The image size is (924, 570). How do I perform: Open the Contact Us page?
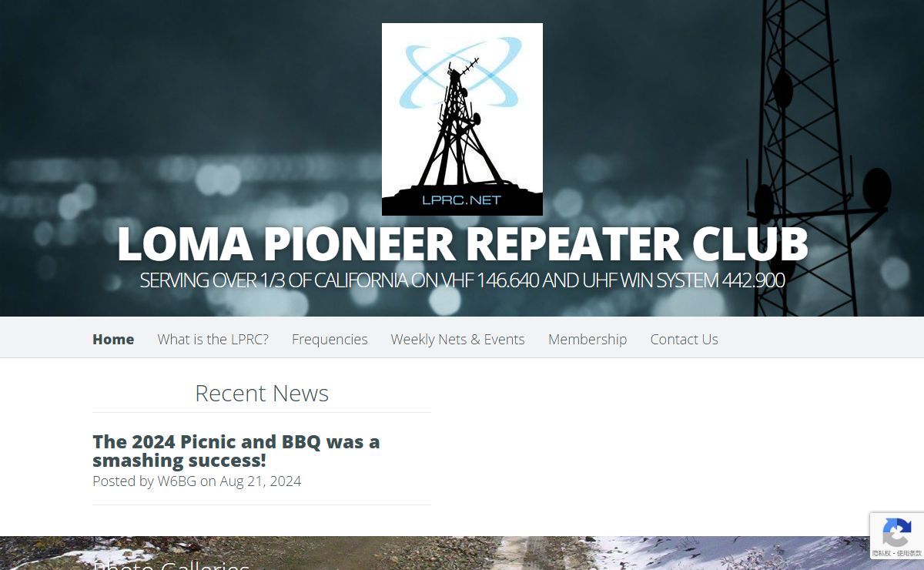tap(684, 339)
